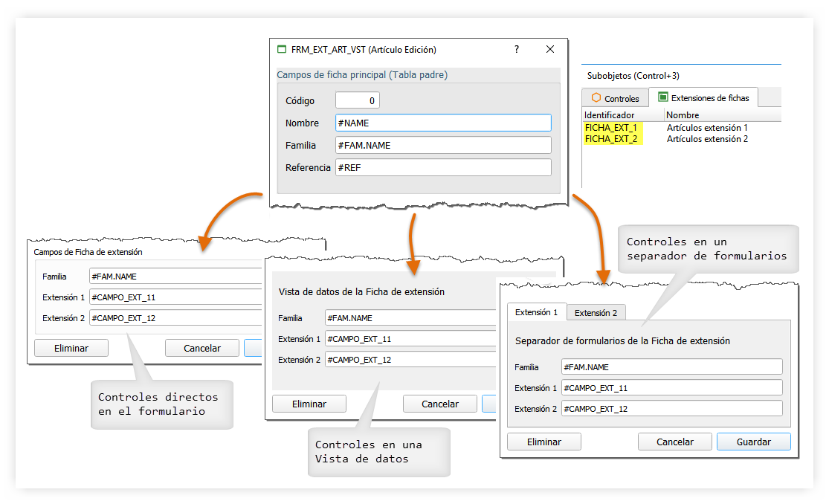Click the form icon in the FRM_EXT_ART_VST title bar

282,50
